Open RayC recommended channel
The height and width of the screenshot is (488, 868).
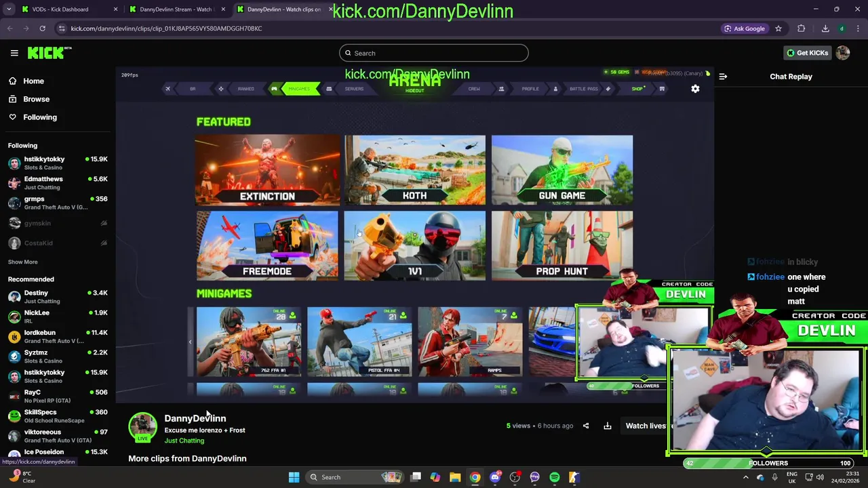(x=58, y=396)
